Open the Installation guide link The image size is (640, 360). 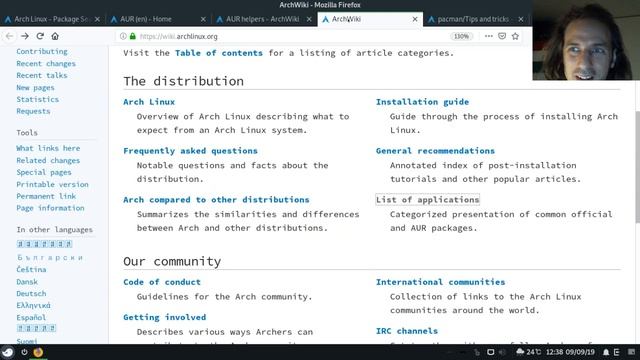point(422,102)
